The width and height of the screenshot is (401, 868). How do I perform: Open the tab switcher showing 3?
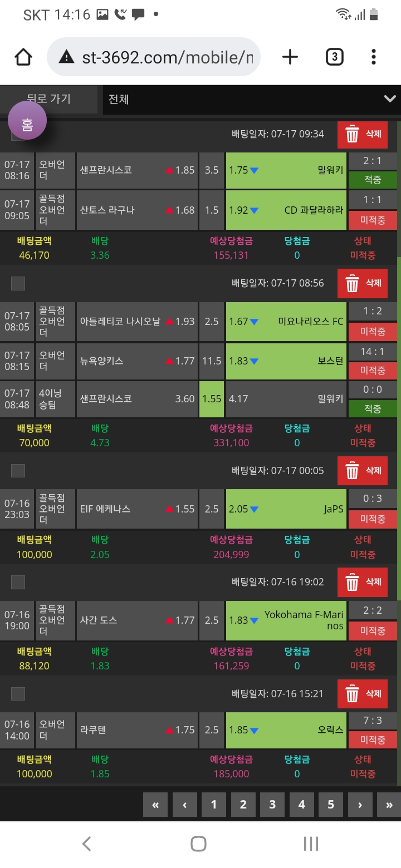(334, 57)
